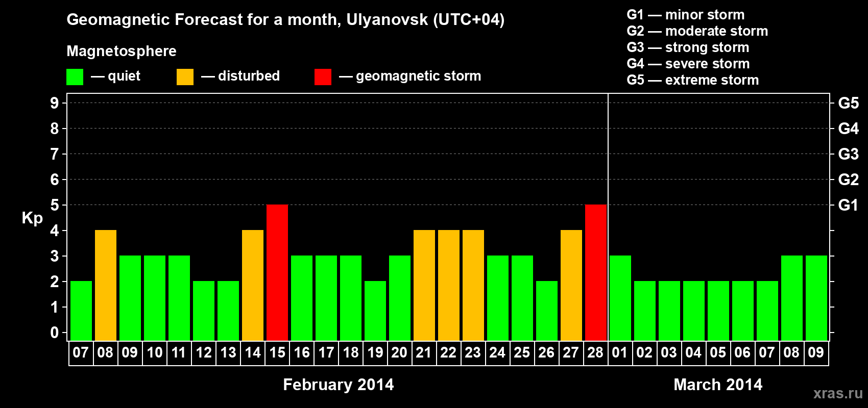The height and width of the screenshot is (408, 868).
Task: Pick the orange bar for February 08
Action: 106,285
